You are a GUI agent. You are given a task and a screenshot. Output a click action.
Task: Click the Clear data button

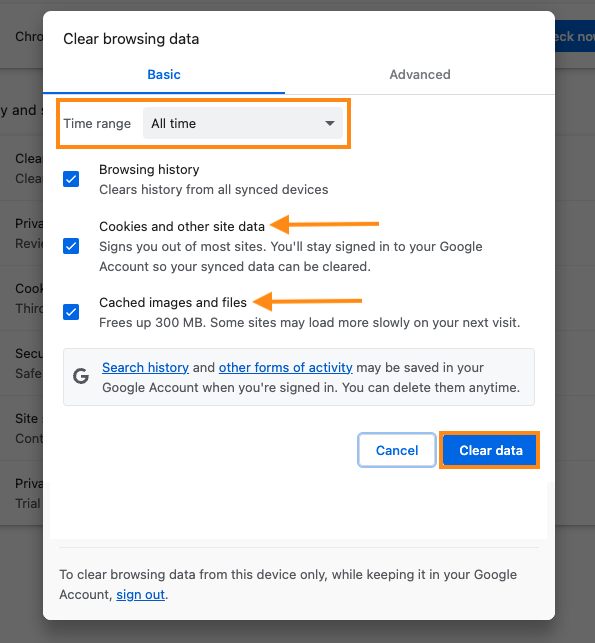pos(490,450)
